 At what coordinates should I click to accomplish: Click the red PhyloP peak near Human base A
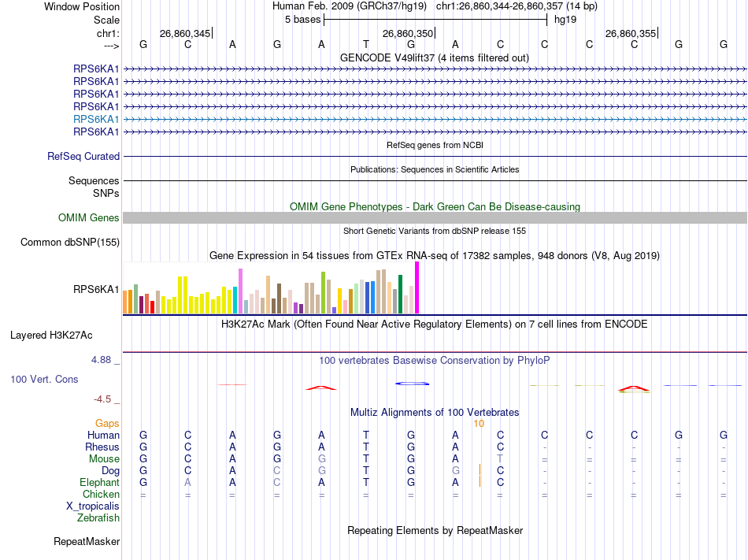[321, 388]
